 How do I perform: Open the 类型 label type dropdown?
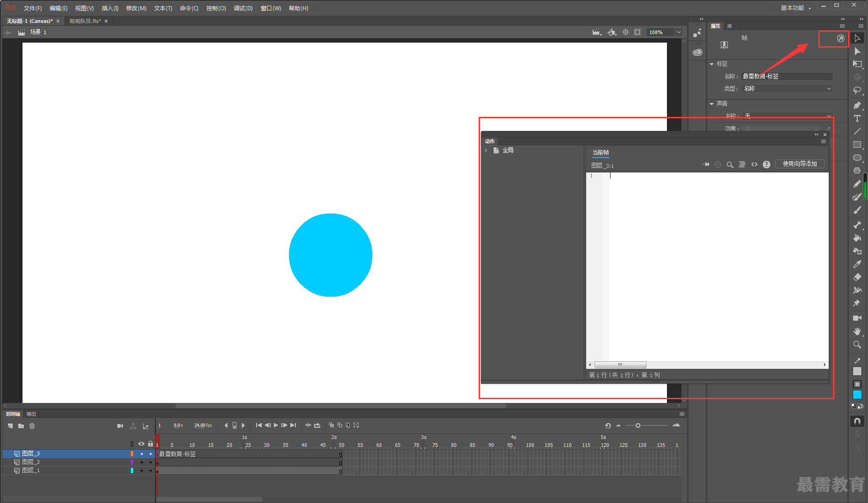[x=787, y=89]
